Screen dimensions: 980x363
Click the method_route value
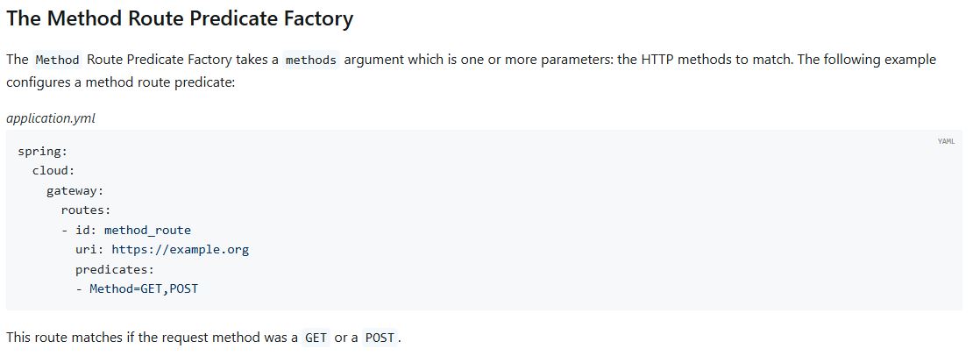147,230
